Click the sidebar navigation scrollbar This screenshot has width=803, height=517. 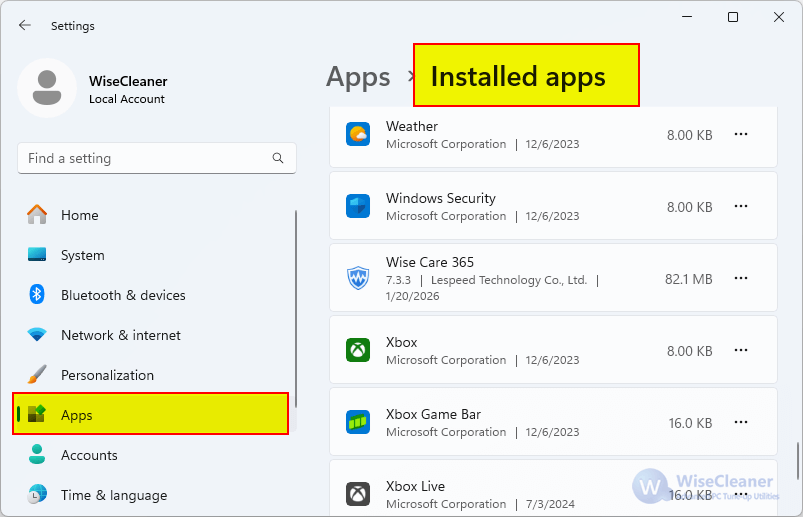pos(295,309)
